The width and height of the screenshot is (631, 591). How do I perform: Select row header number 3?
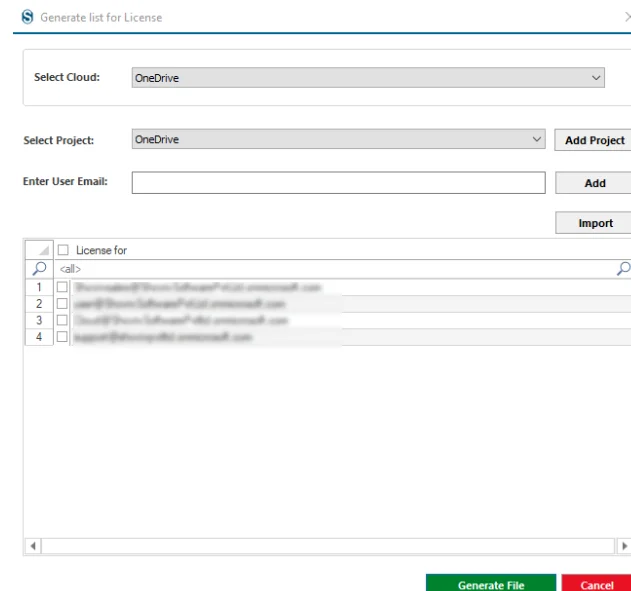point(39,320)
